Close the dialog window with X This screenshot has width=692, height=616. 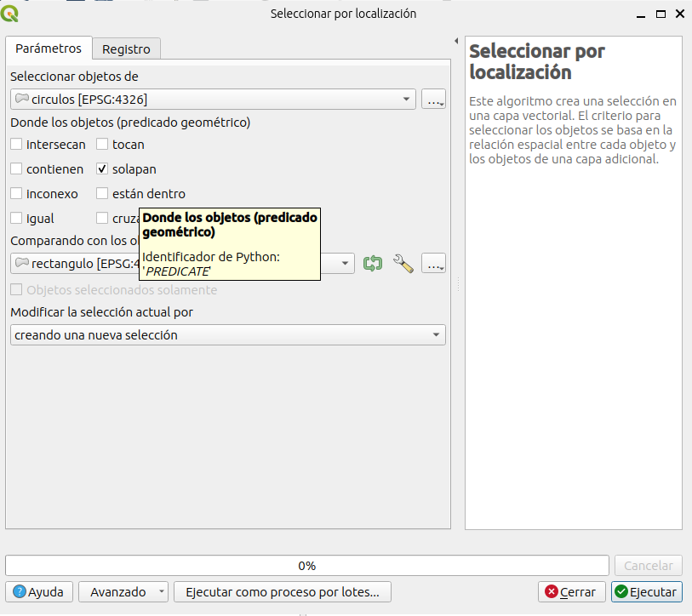tap(680, 14)
